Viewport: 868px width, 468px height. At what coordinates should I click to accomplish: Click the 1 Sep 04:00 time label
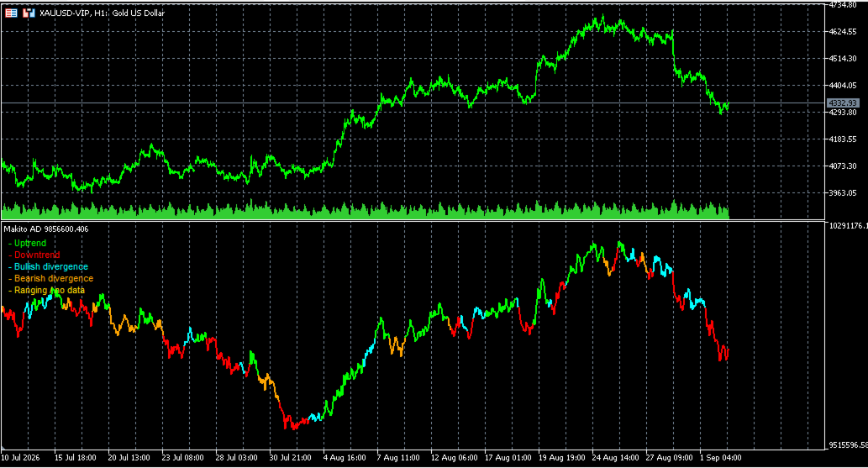721,457
